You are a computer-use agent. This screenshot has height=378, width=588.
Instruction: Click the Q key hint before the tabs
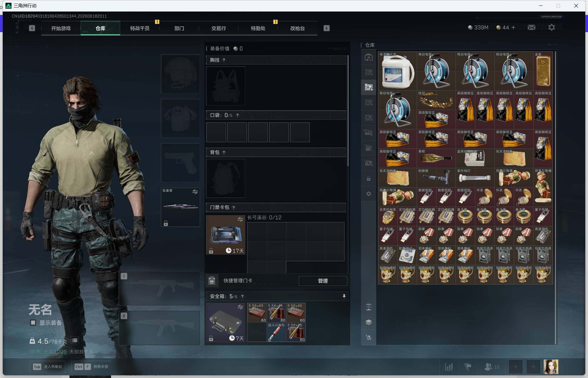32,28
